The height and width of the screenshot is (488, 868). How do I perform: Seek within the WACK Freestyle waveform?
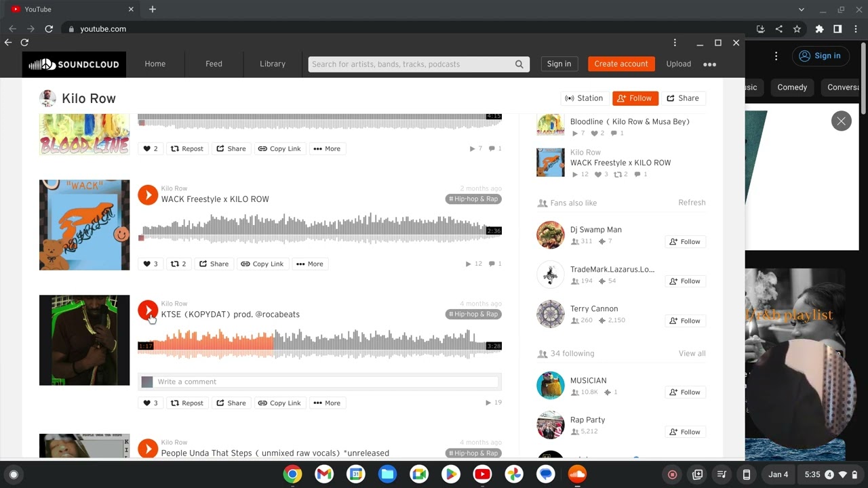319,229
